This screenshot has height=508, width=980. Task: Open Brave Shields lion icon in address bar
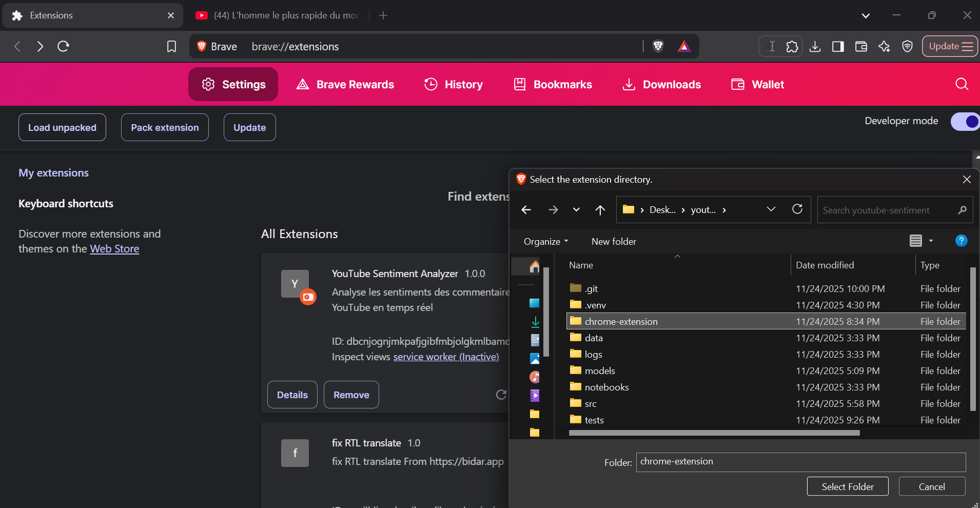pos(658,46)
